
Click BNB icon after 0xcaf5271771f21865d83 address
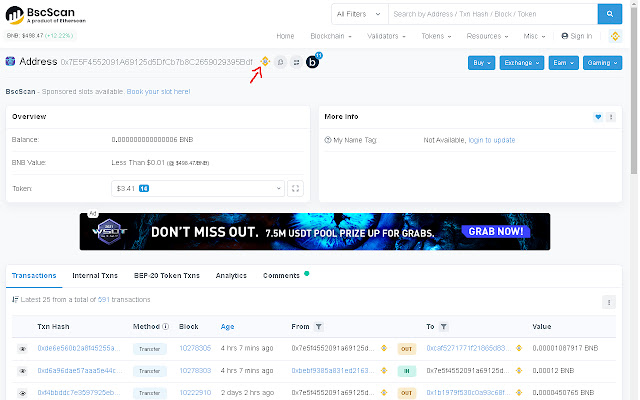[x=520, y=348]
